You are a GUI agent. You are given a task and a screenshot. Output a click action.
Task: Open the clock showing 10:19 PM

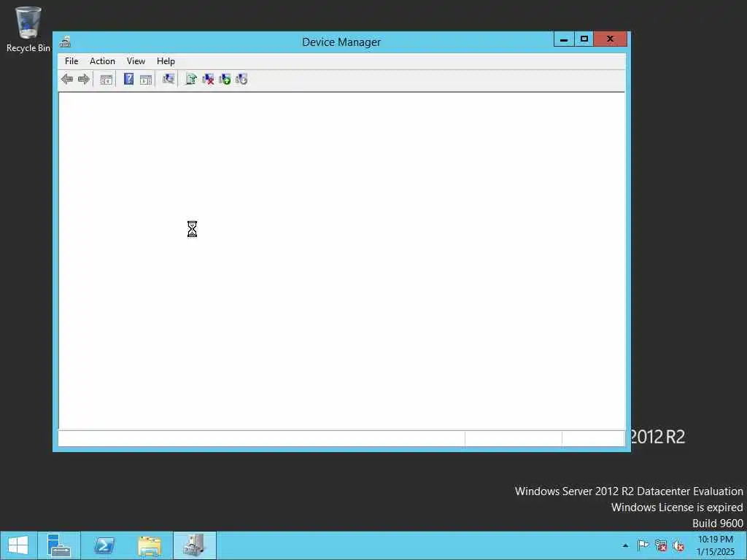tap(716, 545)
